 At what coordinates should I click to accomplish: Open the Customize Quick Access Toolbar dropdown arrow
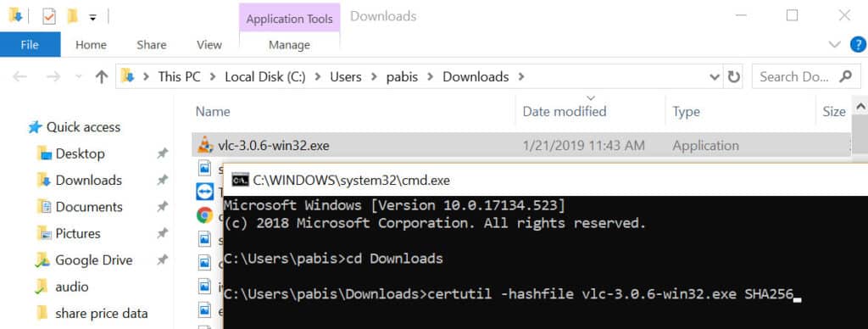point(93,18)
